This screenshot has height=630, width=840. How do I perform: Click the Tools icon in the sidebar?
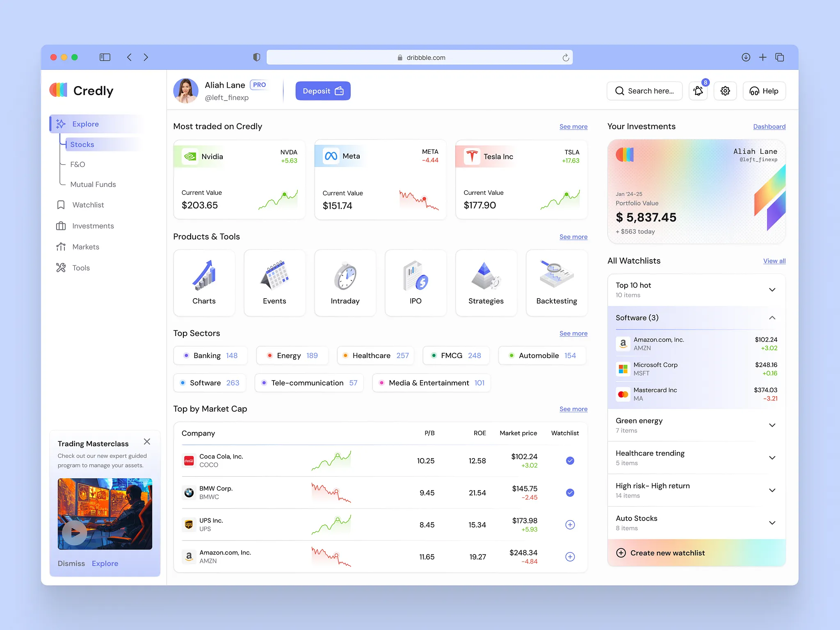(x=61, y=267)
